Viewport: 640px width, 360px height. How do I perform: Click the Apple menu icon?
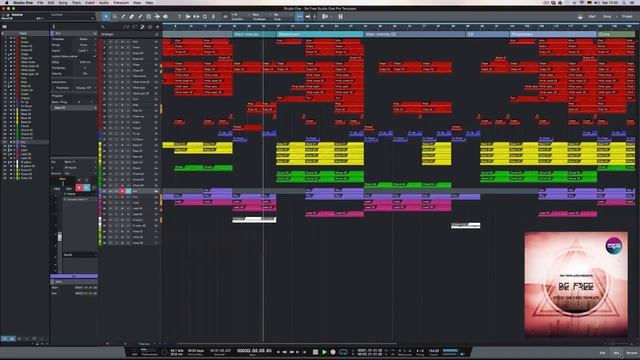(x=7, y=2)
